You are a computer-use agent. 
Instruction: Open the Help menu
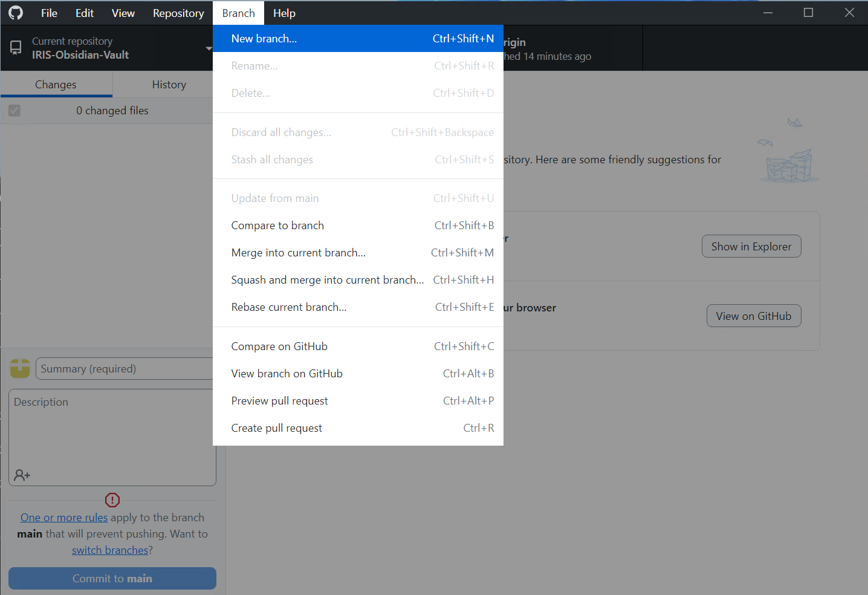284,13
